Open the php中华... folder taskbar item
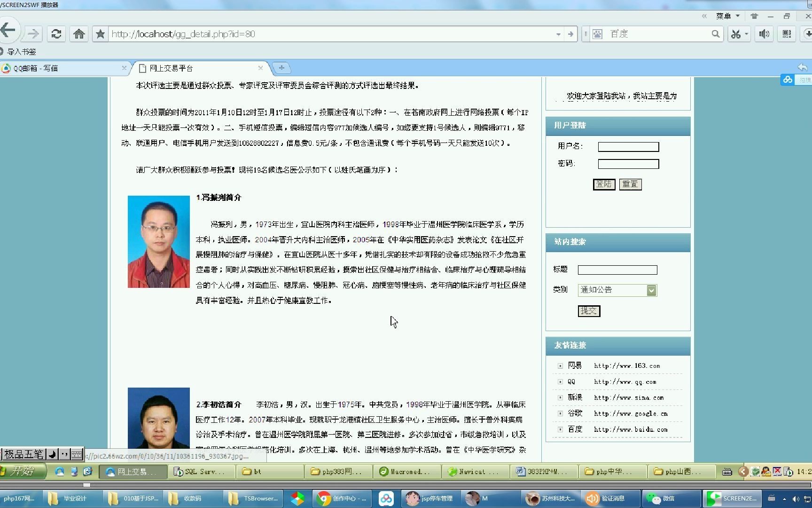 [612, 471]
